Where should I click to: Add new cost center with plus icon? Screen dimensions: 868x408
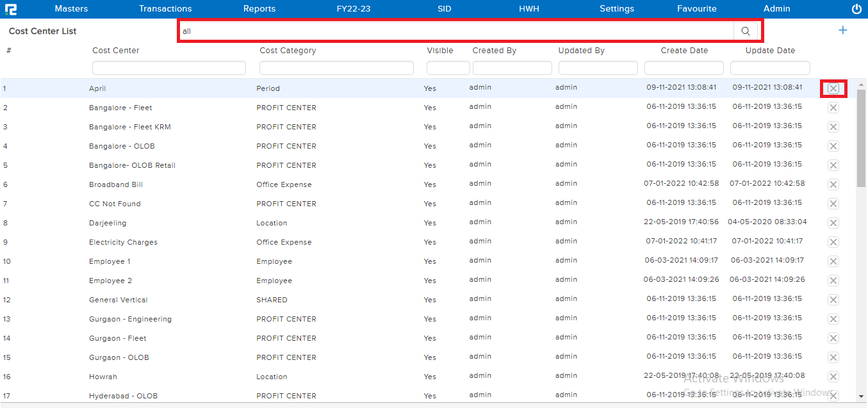click(x=842, y=30)
